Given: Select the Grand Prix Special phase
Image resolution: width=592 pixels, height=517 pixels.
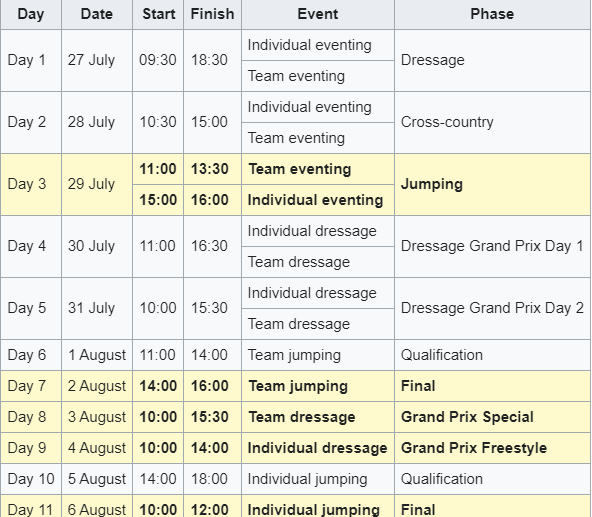Looking at the screenshot, I should pyautogui.click(x=492, y=417).
